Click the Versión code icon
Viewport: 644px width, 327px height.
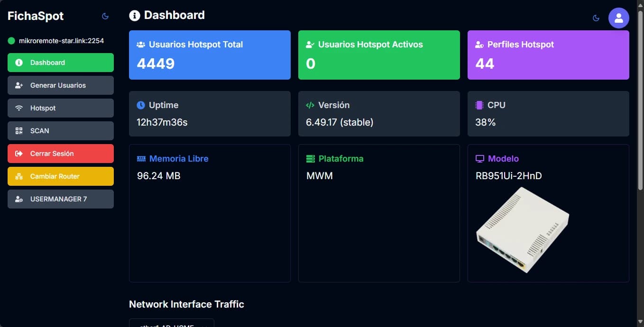[x=310, y=105]
